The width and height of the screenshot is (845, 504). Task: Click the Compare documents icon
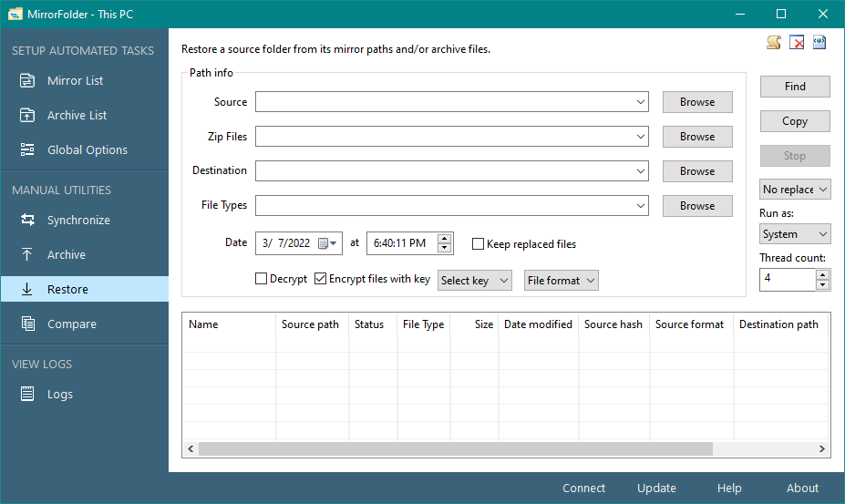point(27,324)
